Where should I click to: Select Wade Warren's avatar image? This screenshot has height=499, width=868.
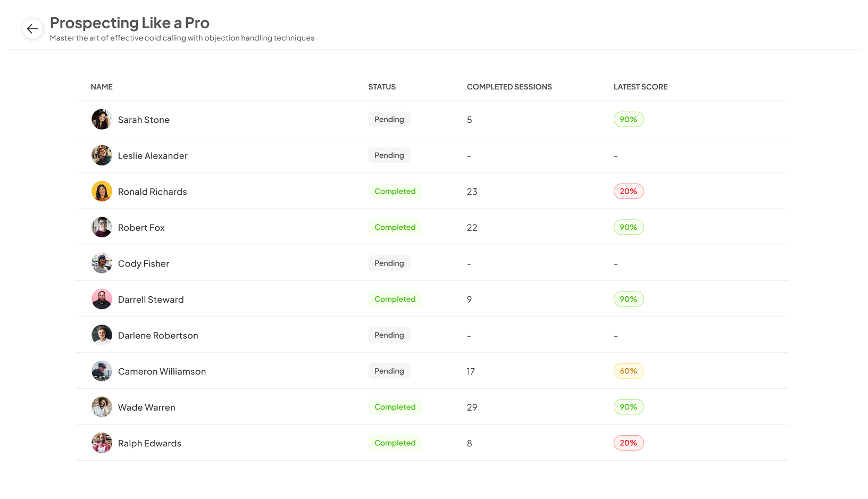pyautogui.click(x=102, y=407)
